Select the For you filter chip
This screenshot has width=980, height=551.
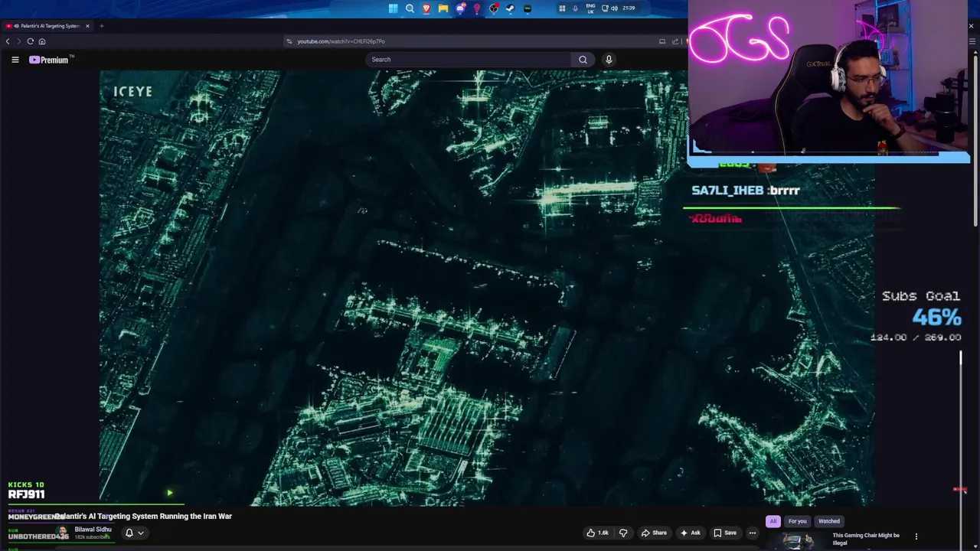point(798,521)
